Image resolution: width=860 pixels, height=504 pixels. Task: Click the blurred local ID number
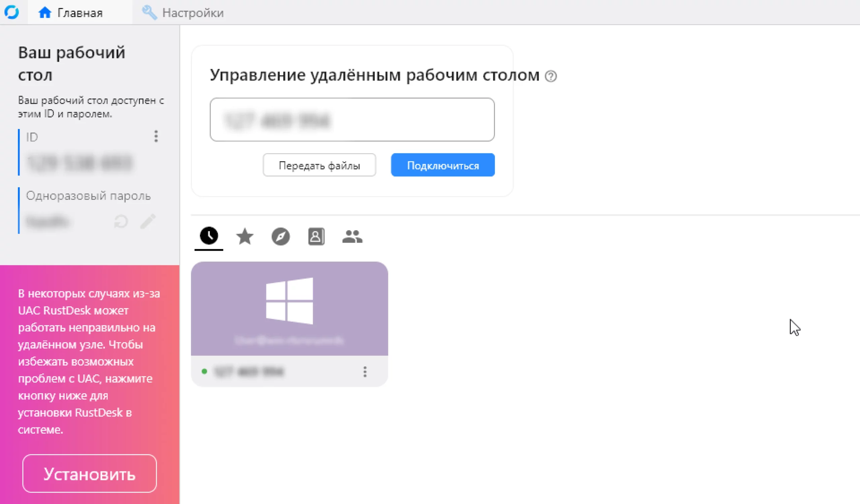79,163
